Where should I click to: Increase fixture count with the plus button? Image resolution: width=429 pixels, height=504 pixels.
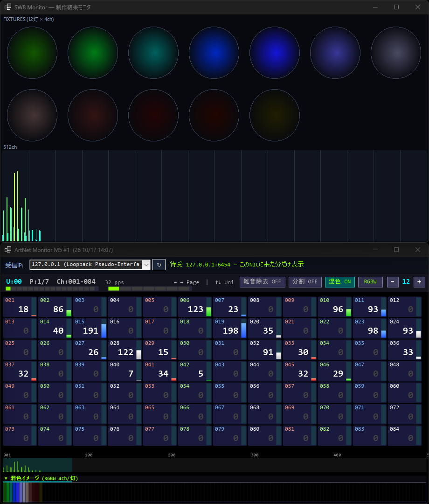point(419,281)
